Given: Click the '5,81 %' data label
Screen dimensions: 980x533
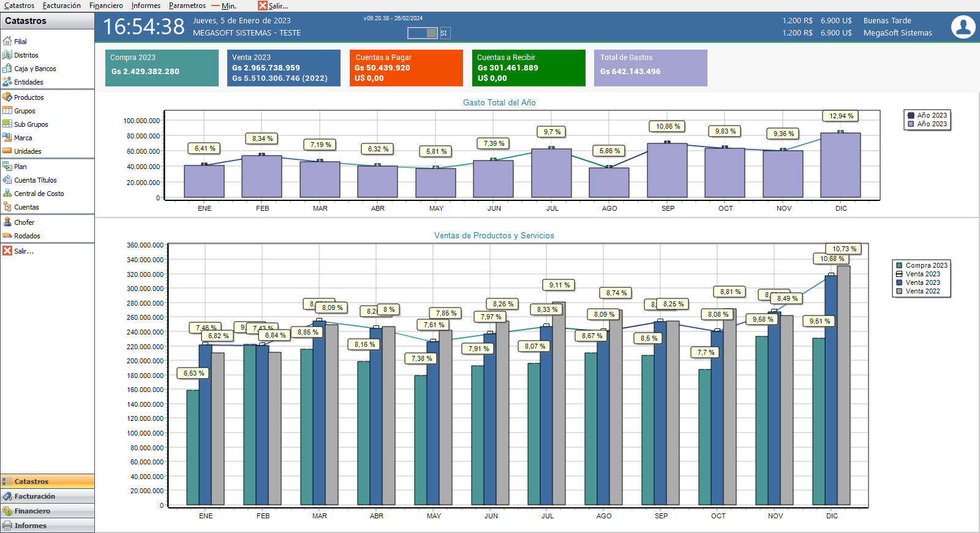Looking at the screenshot, I should tap(437, 151).
